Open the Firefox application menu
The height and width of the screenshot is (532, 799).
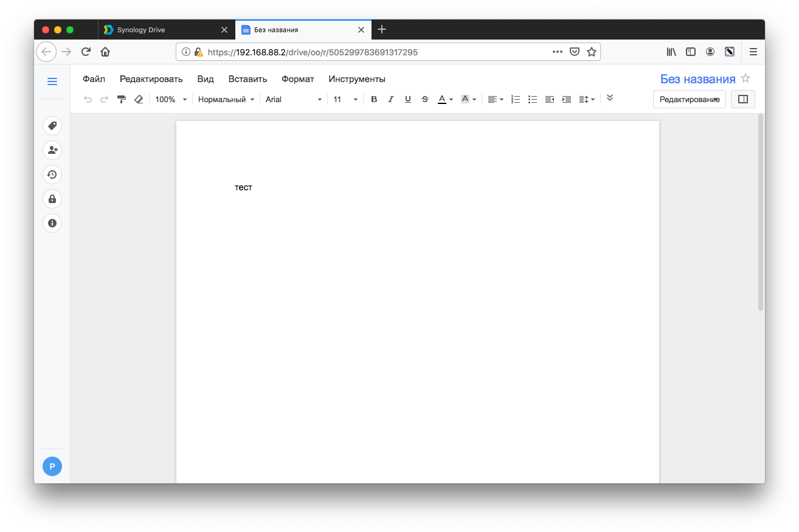tap(753, 52)
